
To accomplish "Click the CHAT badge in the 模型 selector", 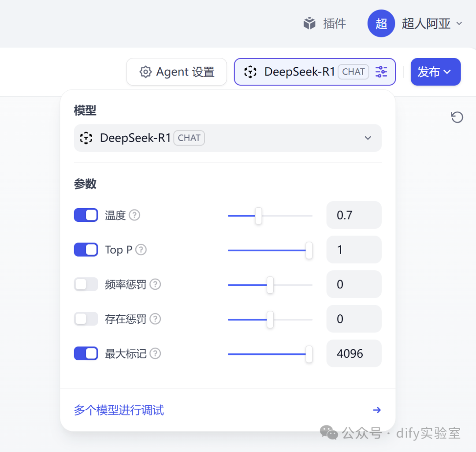I will tap(189, 138).
